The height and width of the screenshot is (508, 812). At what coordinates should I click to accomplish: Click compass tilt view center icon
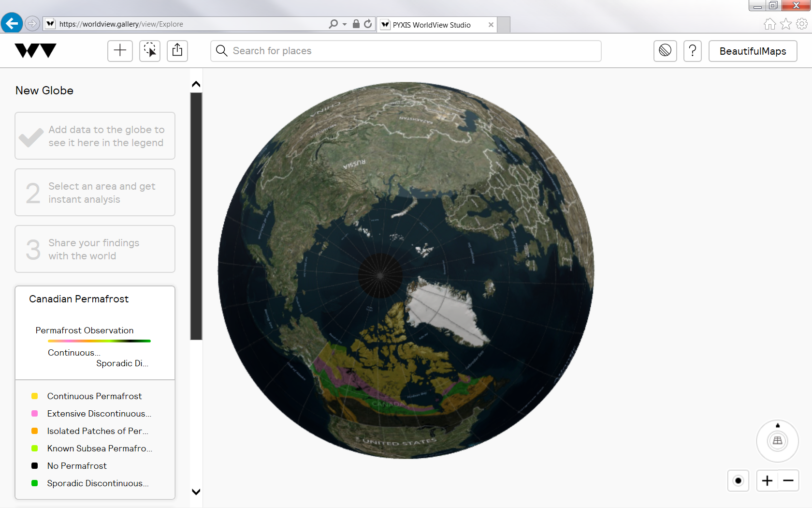tap(778, 441)
